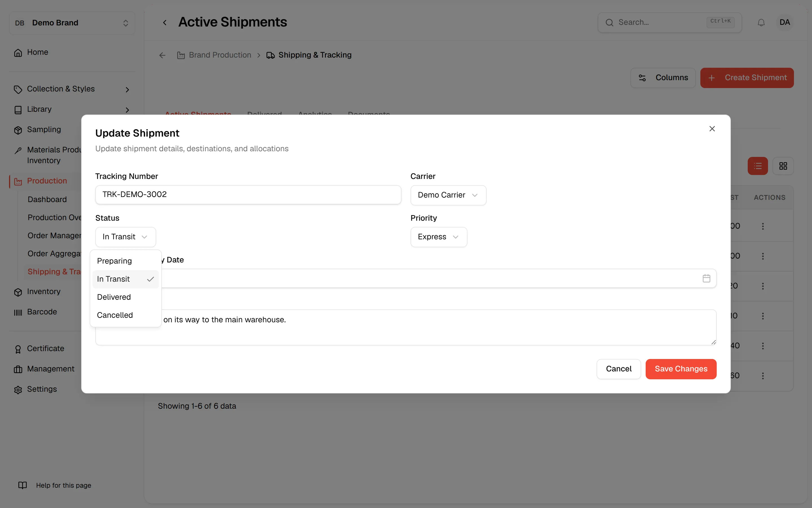812x508 pixels.
Task: Click the Management briefcase icon
Action: point(18,369)
